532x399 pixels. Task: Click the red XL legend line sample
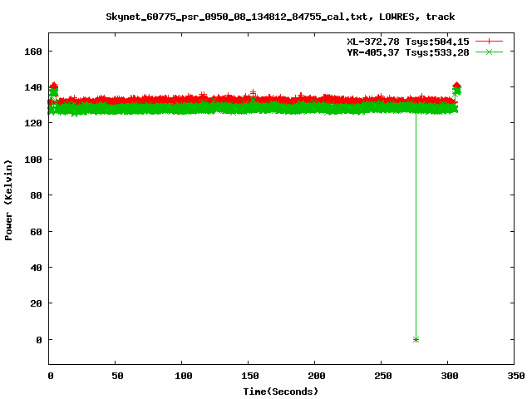[x=489, y=42]
